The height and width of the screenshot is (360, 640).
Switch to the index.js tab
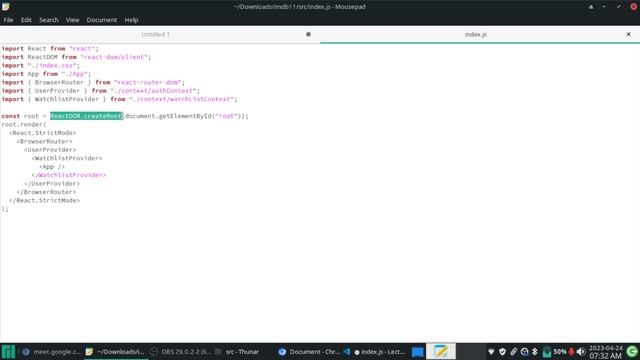476,34
